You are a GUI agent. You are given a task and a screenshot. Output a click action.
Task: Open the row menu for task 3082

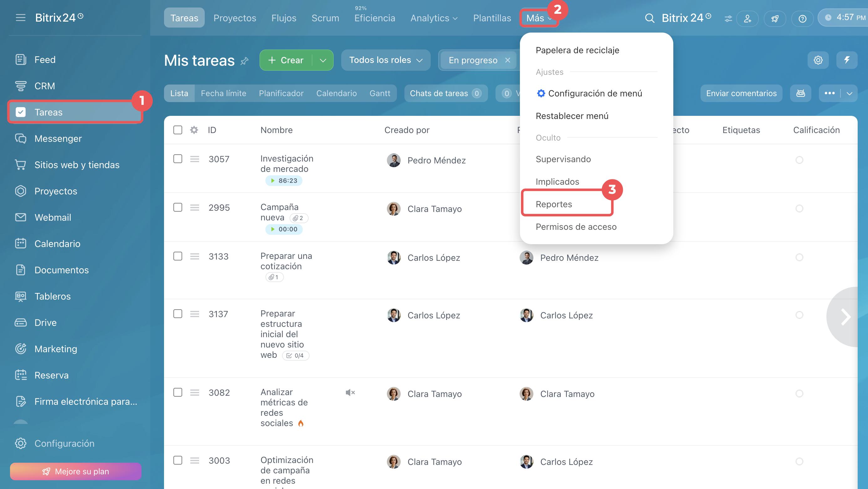(194, 392)
